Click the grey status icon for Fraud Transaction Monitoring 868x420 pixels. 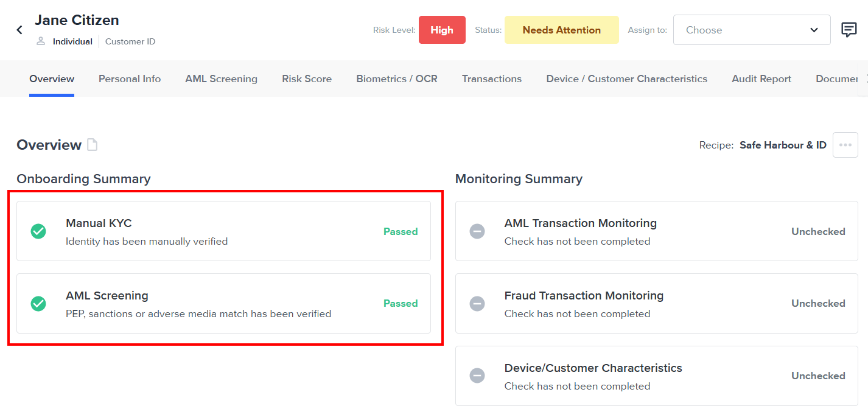pos(477,303)
